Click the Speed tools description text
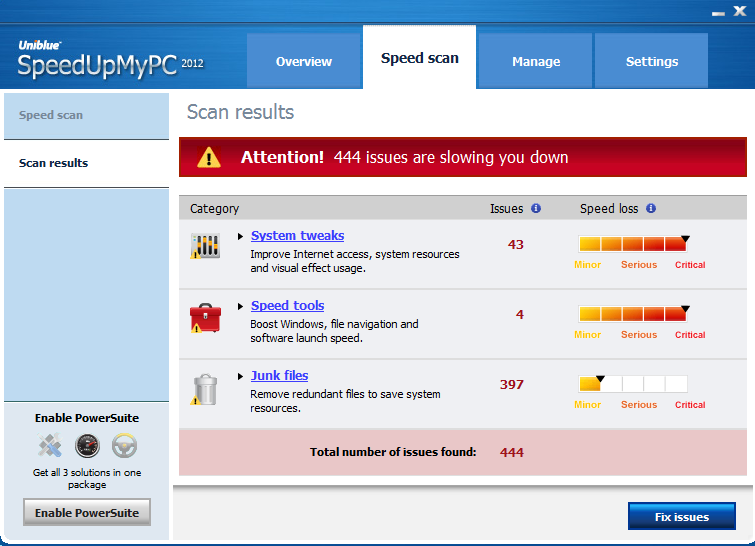The height and width of the screenshot is (546, 755). 334,331
